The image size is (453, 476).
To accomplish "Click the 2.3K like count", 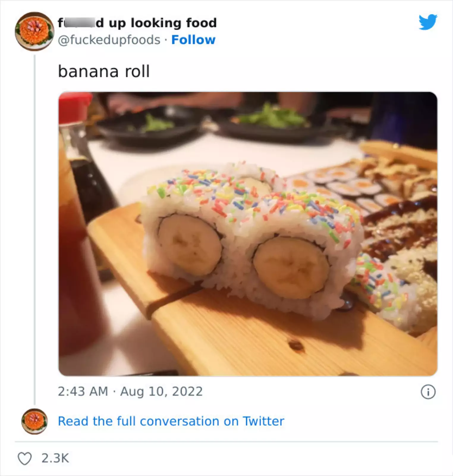I will point(55,458).
